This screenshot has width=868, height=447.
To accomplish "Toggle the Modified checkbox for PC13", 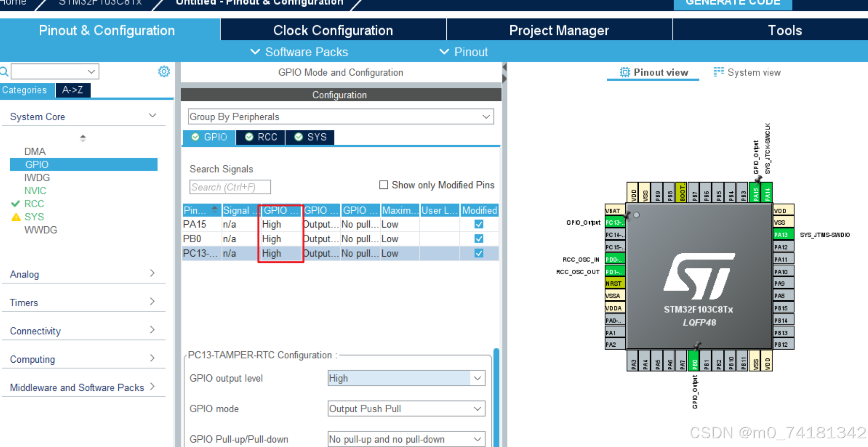I will click(479, 253).
